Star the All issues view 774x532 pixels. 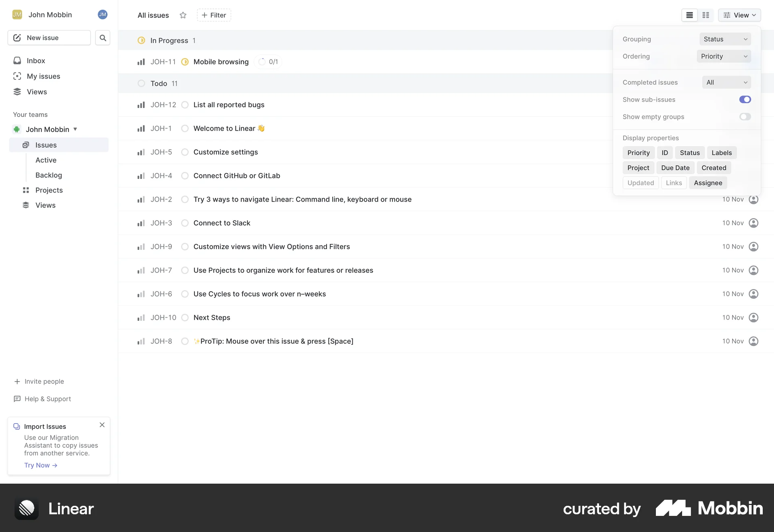click(x=183, y=15)
